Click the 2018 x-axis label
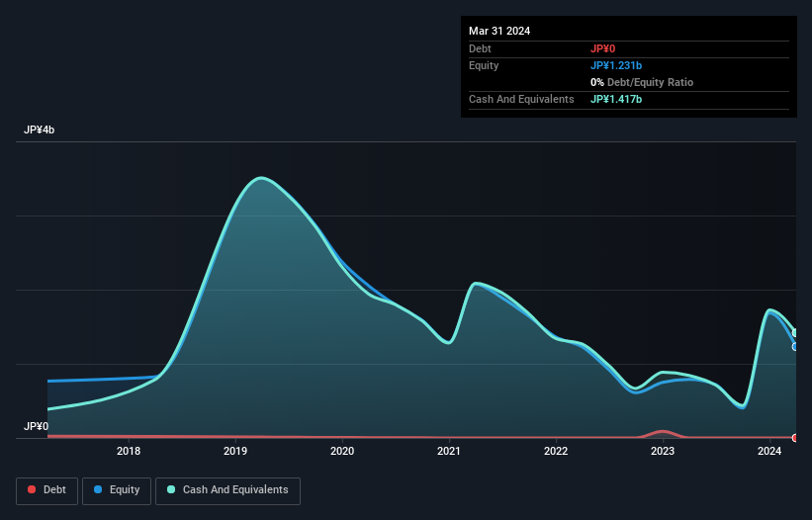Viewport: 812px width, 520px height. (x=129, y=451)
